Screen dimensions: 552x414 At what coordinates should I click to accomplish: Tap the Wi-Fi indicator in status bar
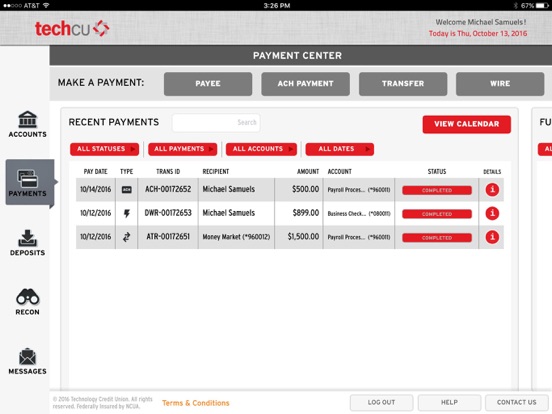pos(46,5)
